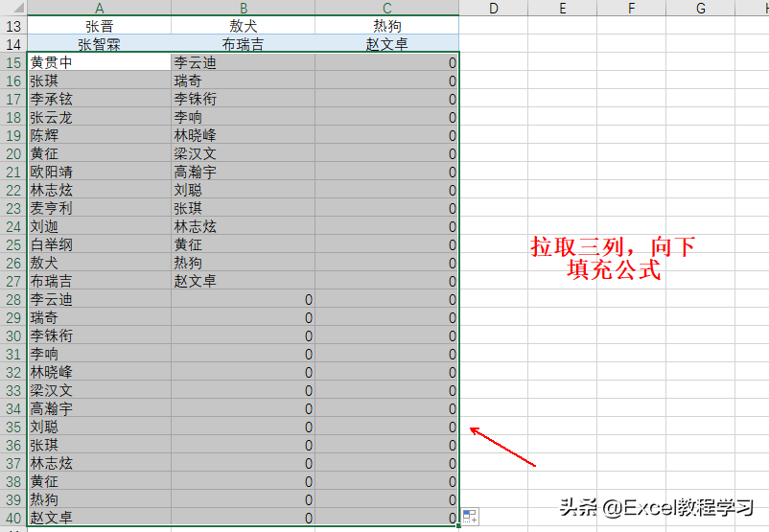This screenshot has width=769, height=532.
Task: Select column E header
Action: 563,8
